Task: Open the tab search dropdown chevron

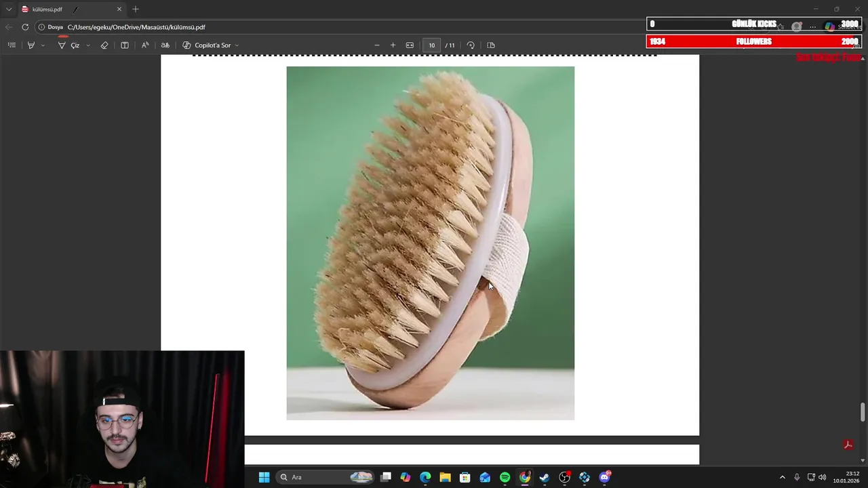Action: click(9, 9)
